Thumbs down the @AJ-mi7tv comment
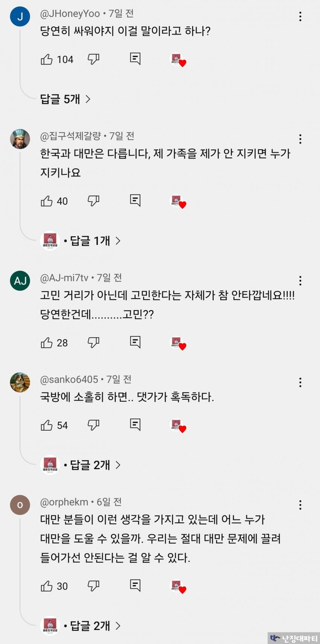Viewport: 320px width, 644px height. (93, 343)
